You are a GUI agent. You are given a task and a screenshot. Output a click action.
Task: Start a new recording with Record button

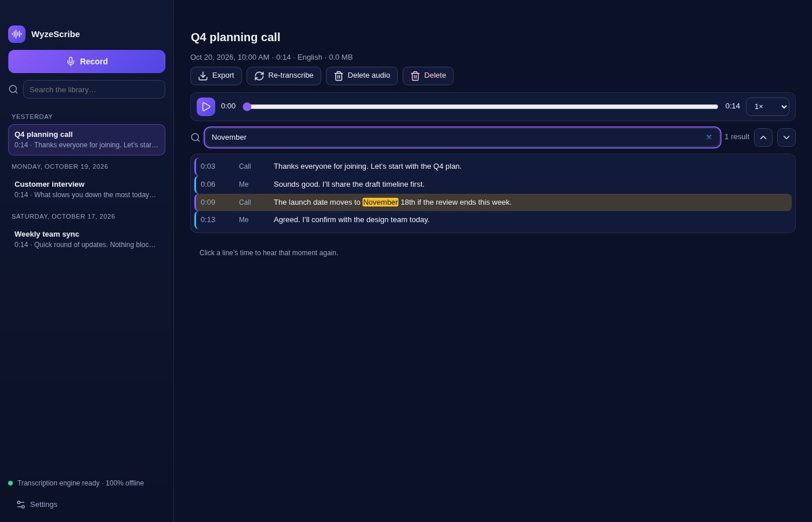(x=86, y=61)
